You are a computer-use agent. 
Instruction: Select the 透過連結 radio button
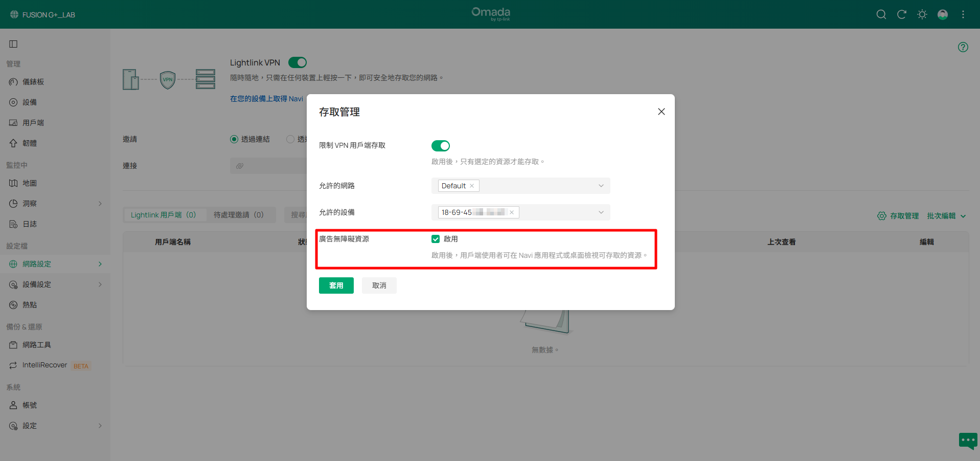(234, 139)
